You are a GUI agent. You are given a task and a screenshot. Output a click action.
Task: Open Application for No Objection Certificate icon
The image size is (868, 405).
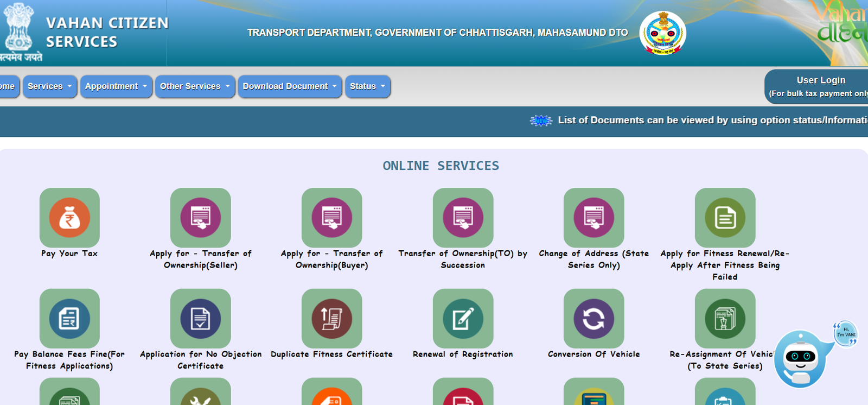point(201,319)
